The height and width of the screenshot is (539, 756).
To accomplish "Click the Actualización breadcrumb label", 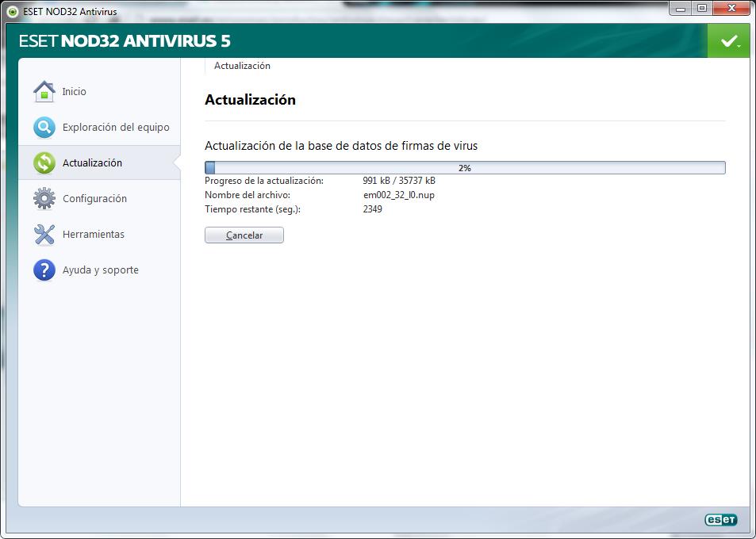I will click(x=242, y=66).
